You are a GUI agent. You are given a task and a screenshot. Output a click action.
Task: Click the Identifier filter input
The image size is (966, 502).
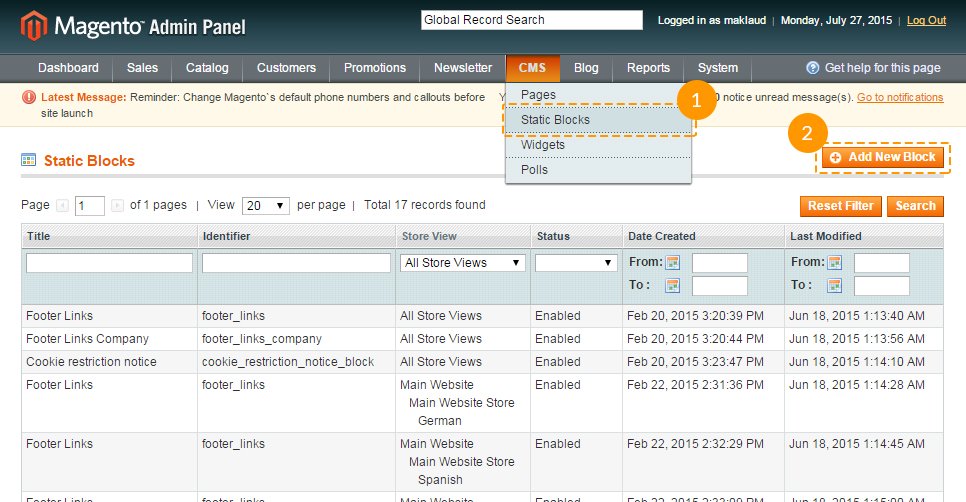pos(296,263)
